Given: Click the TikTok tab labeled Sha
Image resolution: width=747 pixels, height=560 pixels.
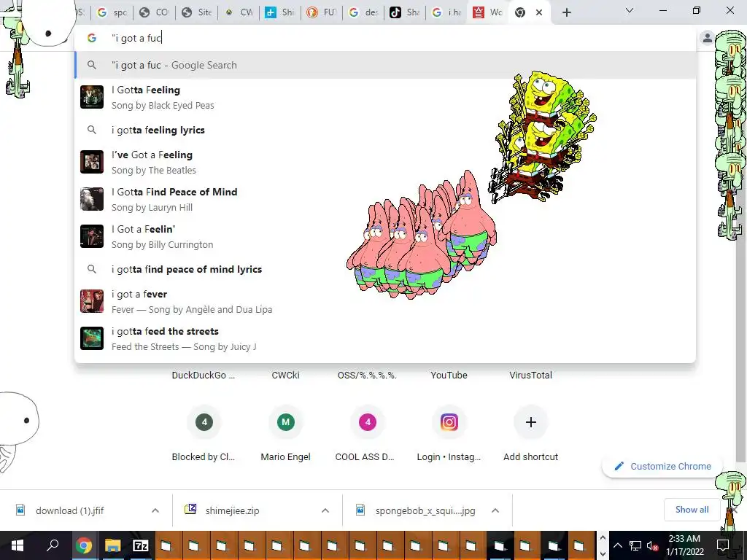Looking at the screenshot, I should 404,12.
